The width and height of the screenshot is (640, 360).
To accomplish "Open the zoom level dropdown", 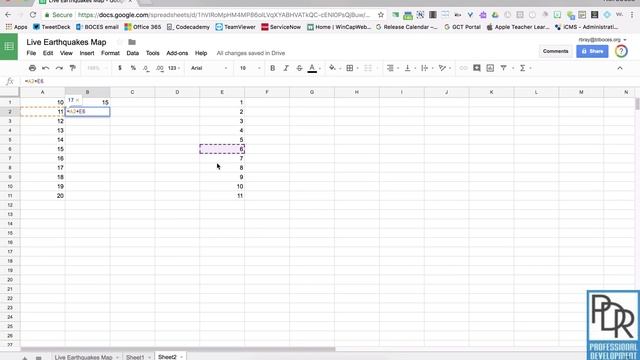I will tap(97, 68).
